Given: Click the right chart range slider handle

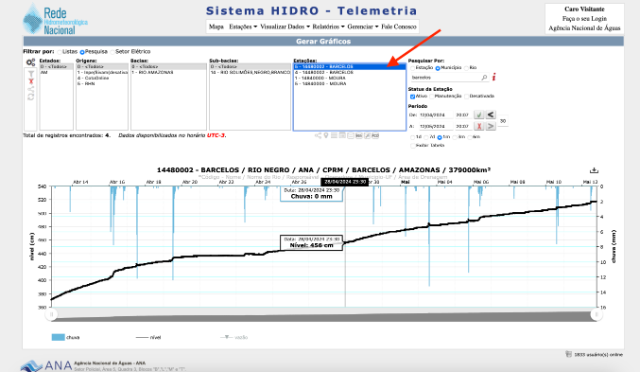Looking at the screenshot, I should (596, 314).
